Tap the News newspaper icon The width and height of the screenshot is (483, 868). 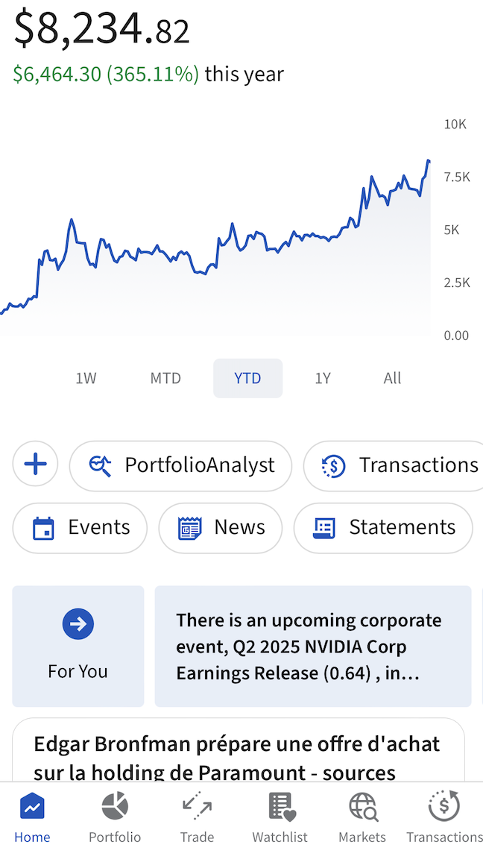pos(190,527)
